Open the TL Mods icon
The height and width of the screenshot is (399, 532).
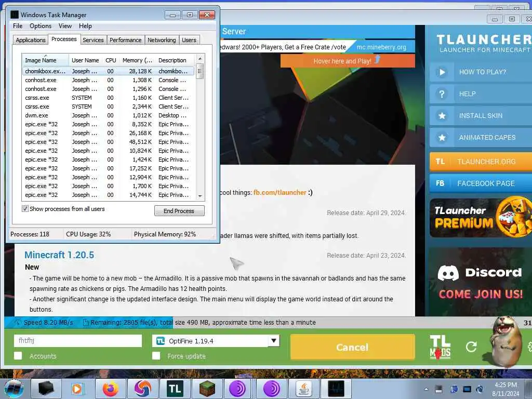coord(440,347)
